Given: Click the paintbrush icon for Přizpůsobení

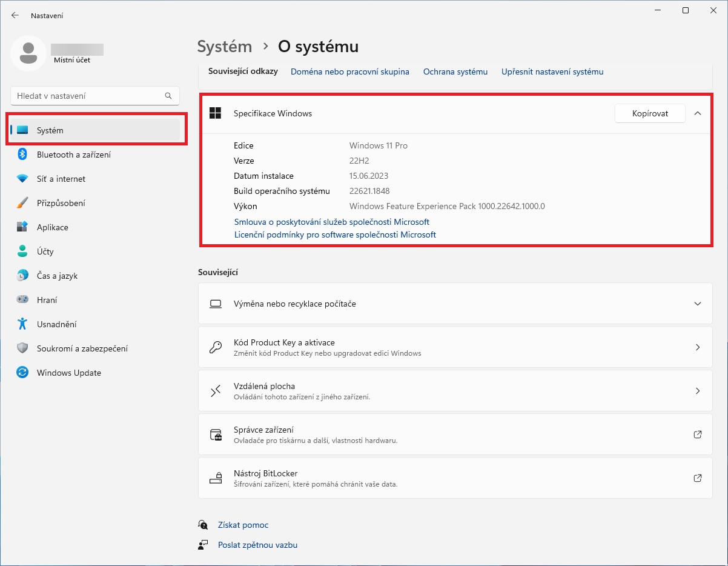Looking at the screenshot, I should coord(22,203).
